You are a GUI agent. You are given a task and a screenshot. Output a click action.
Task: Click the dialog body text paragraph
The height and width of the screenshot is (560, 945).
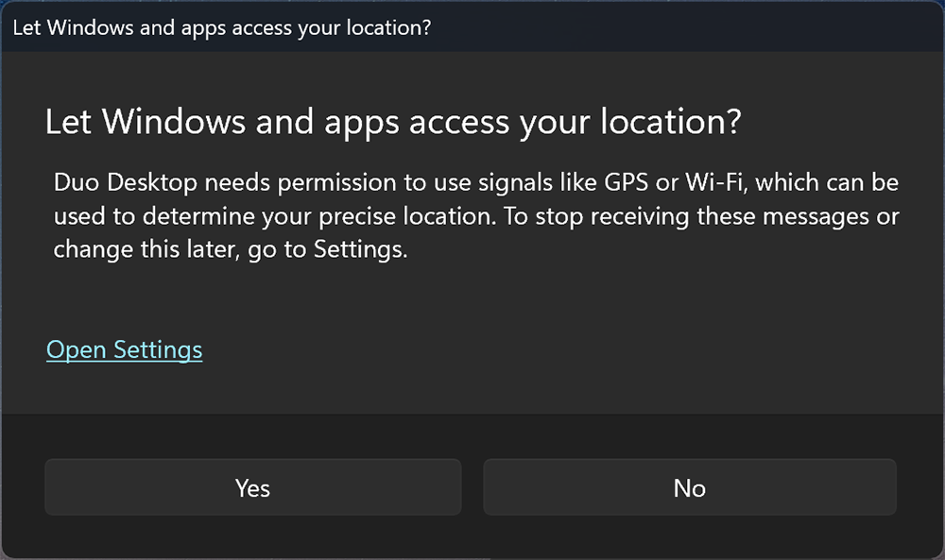(472, 215)
